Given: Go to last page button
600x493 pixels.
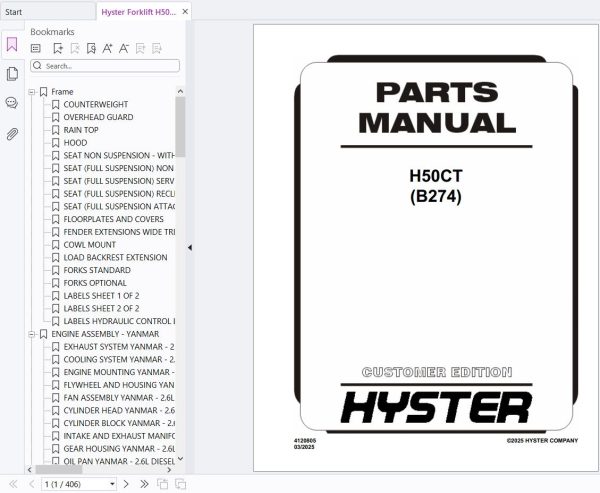Looking at the screenshot, I should [144, 484].
